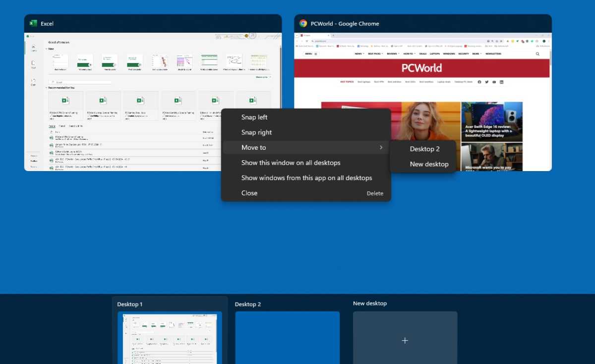Viewport: 595px width, 364px height.
Task: Click the New desktop label in bottom bar
Action: pyautogui.click(x=370, y=303)
